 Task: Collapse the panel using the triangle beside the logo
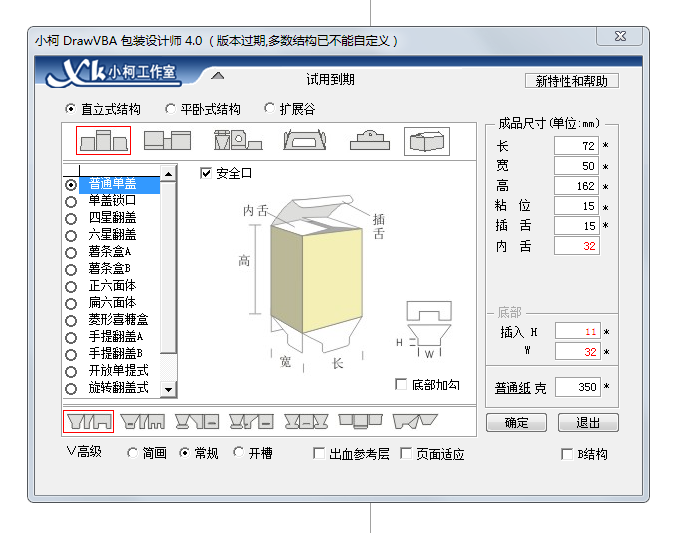tap(218, 76)
